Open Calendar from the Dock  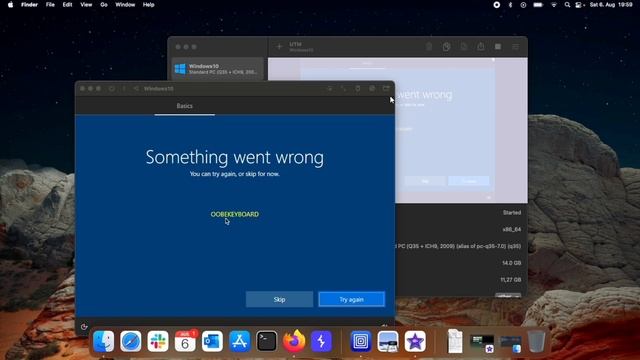(x=185, y=341)
